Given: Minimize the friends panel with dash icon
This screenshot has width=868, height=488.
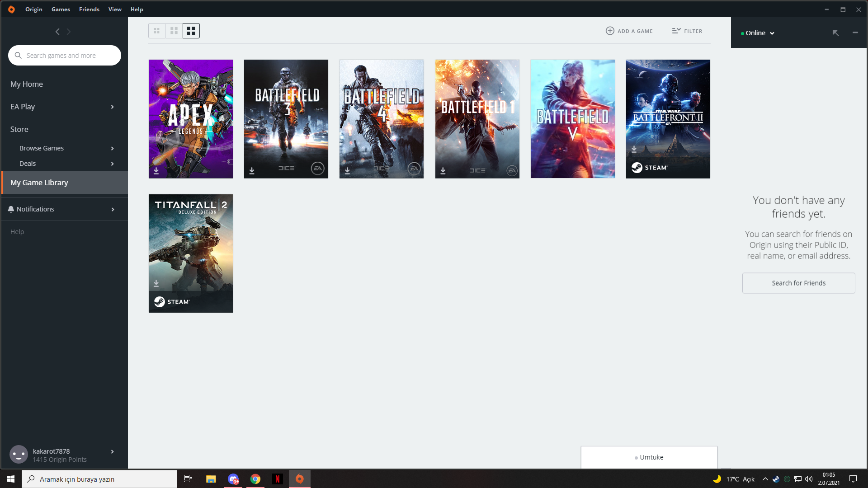Looking at the screenshot, I should tap(855, 33).
